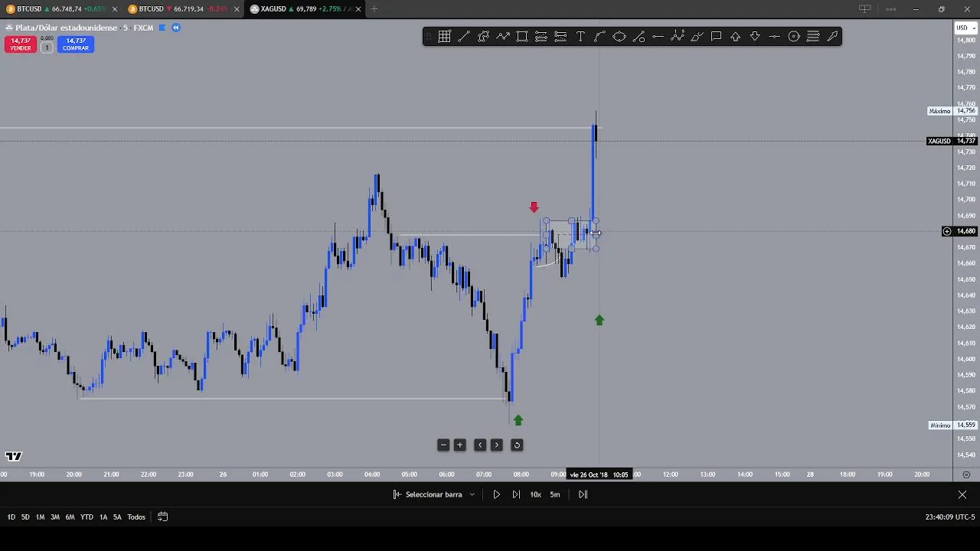Choose the rectangle shape drawing tool
This screenshot has width=980, height=551.
[522, 37]
